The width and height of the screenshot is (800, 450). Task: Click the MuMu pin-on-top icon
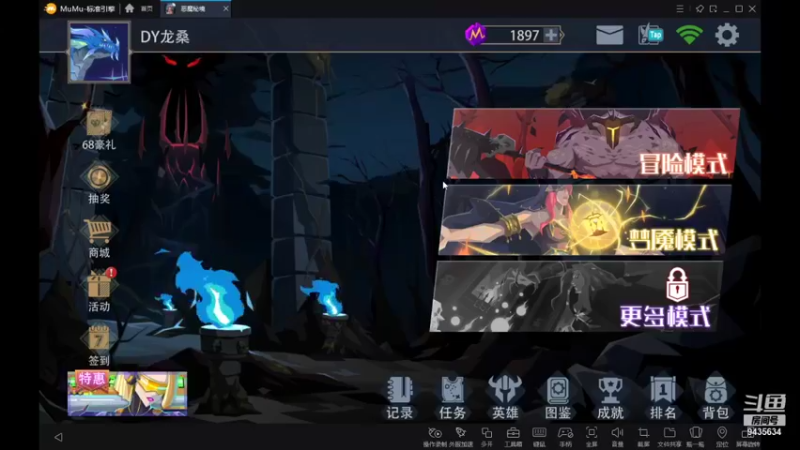699,9
